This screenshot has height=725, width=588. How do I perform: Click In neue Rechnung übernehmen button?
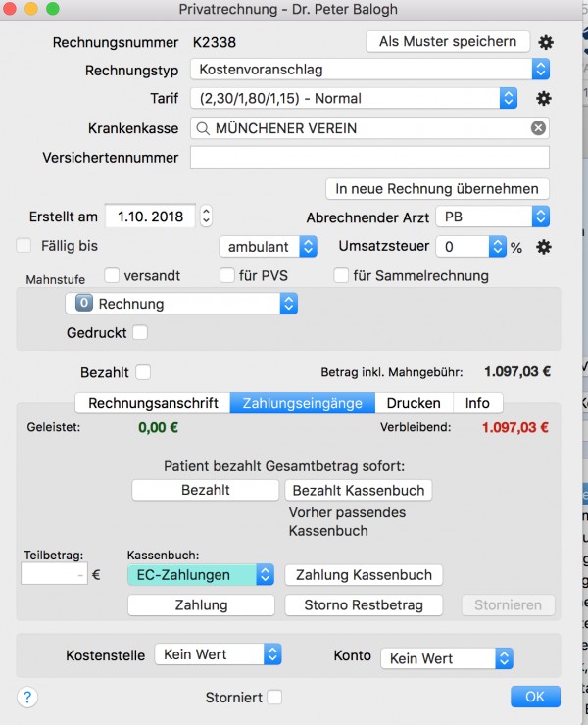pyautogui.click(x=437, y=189)
